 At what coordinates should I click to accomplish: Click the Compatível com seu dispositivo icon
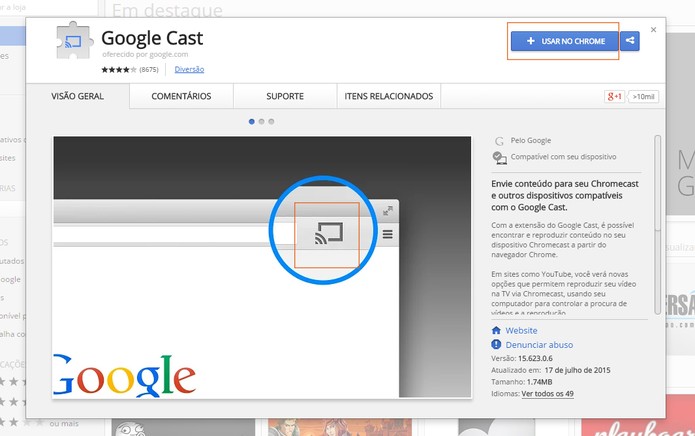pos(500,158)
